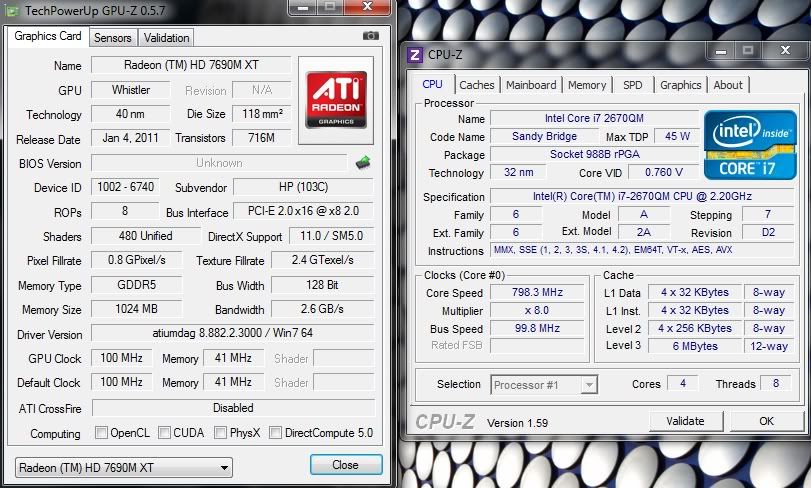Open the Processor #1 selection dropdown
811x488 pixels.
(x=544, y=385)
